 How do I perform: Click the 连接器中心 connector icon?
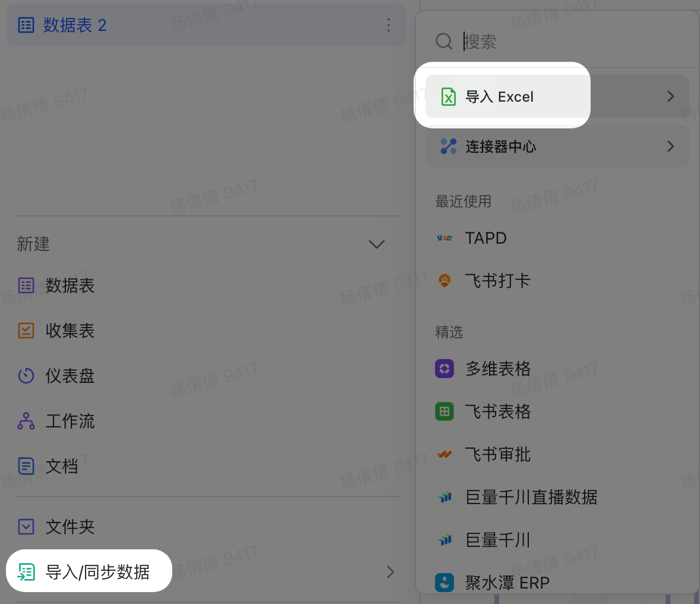[449, 146]
